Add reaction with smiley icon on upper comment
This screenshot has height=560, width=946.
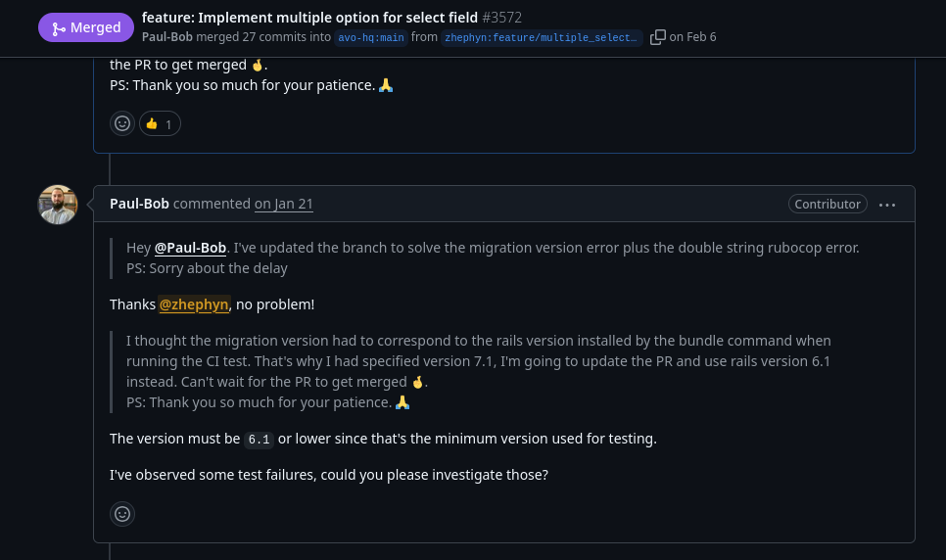[x=122, y=123]
